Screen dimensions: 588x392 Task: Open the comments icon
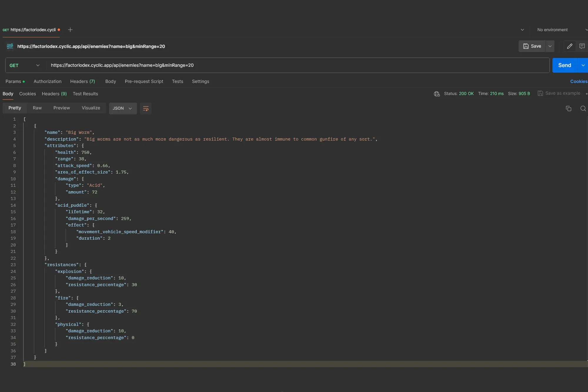(x=582, y=46)
